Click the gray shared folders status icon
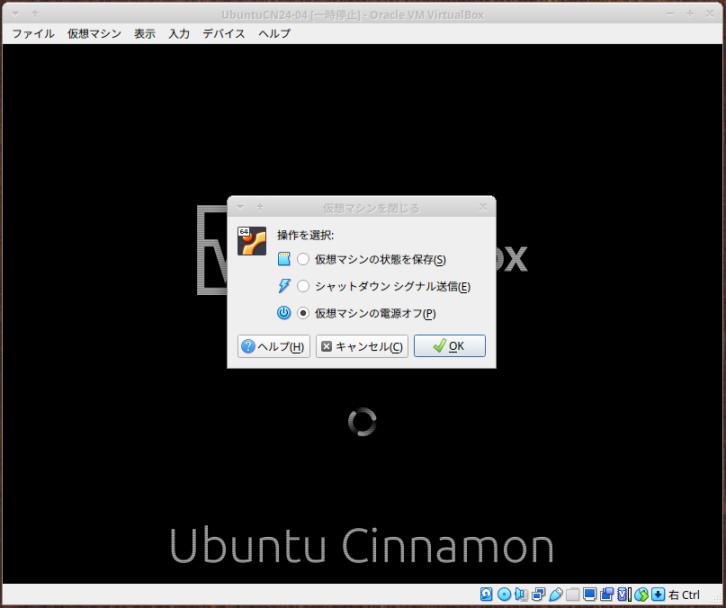Screen dimensions: 726x608 [573, 594]
